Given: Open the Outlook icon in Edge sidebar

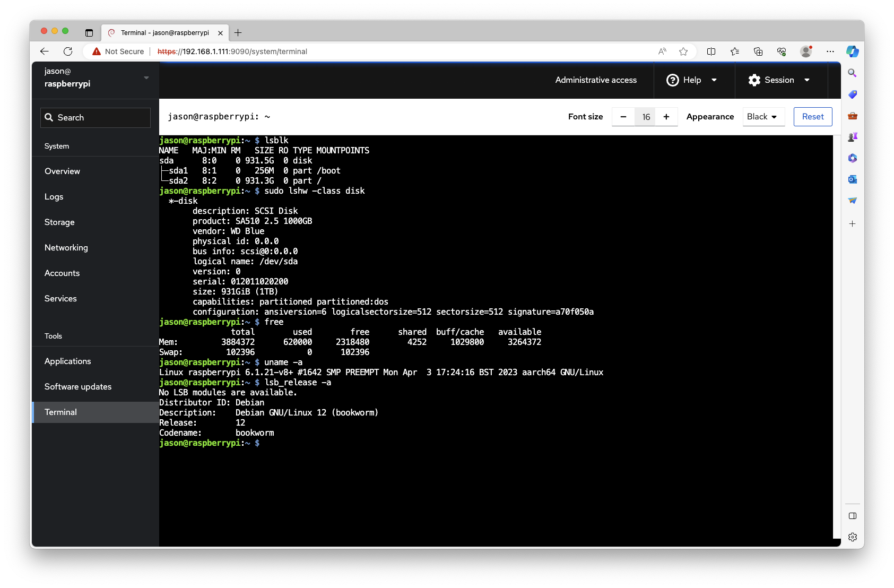Looking at the screenshot, I should click(x=852, y=179).
